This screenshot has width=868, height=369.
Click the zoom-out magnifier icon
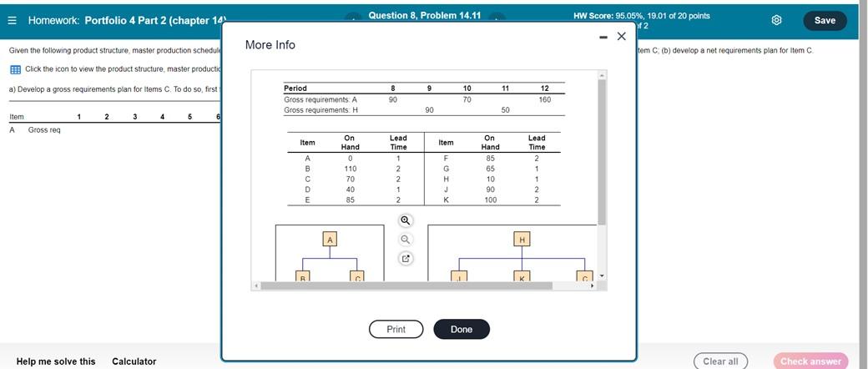coord(406,240)
